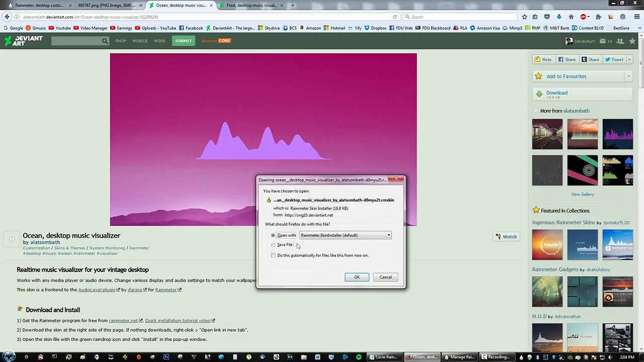Open the MORE menu on DeviantArt
Viewport: 644px width, 362px height.
(159, 41)
